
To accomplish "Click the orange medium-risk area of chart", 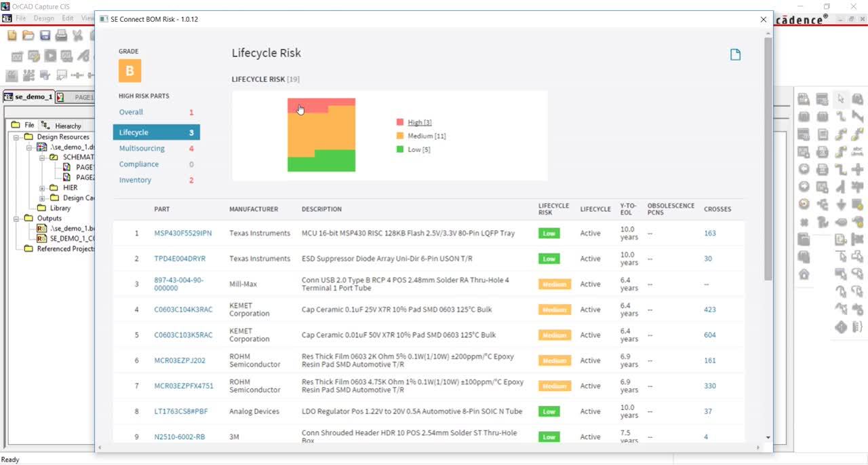I will [321, 132].
